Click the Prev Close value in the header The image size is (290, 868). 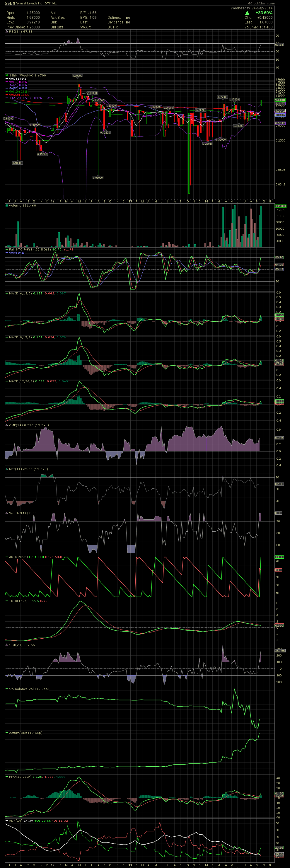click(33, 27)
